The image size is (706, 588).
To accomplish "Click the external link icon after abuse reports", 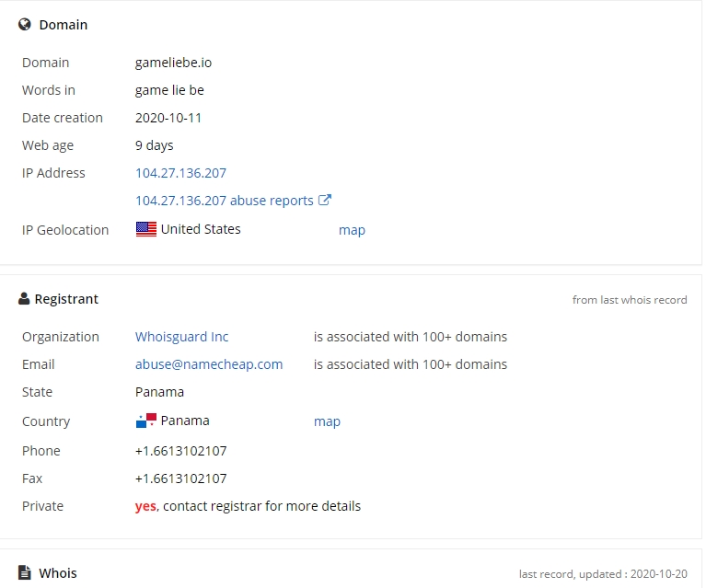I will click(x=325, y=200).
